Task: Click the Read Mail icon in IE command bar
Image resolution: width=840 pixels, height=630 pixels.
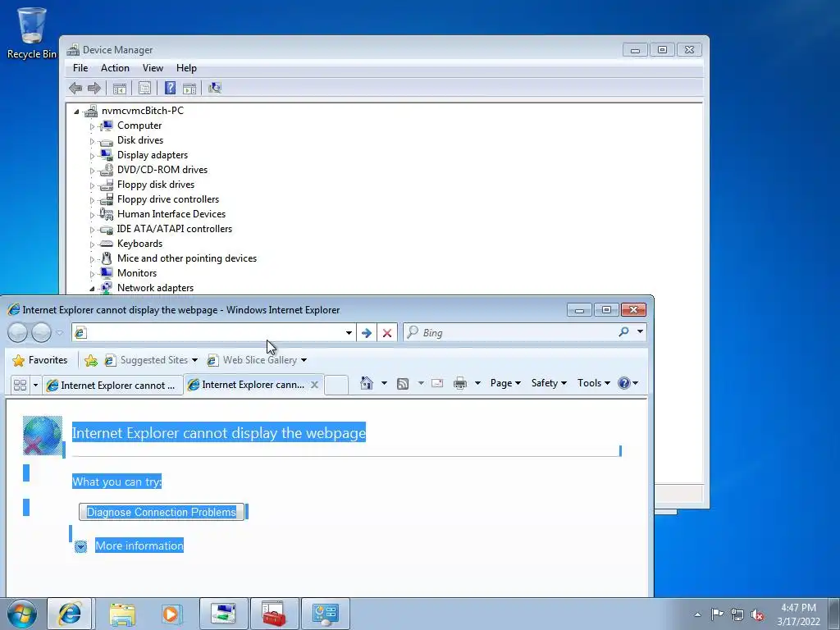Action: (437, 383)
